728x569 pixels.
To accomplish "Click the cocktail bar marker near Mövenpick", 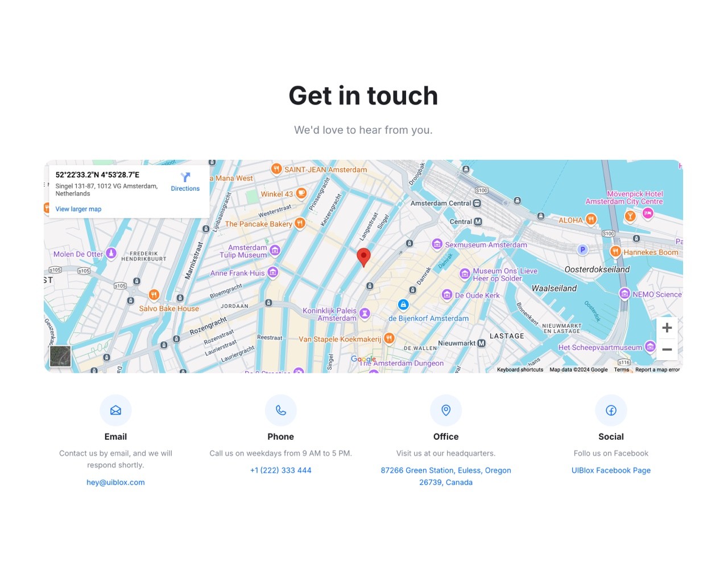I will pyautogui.click(x=630, y=216).
